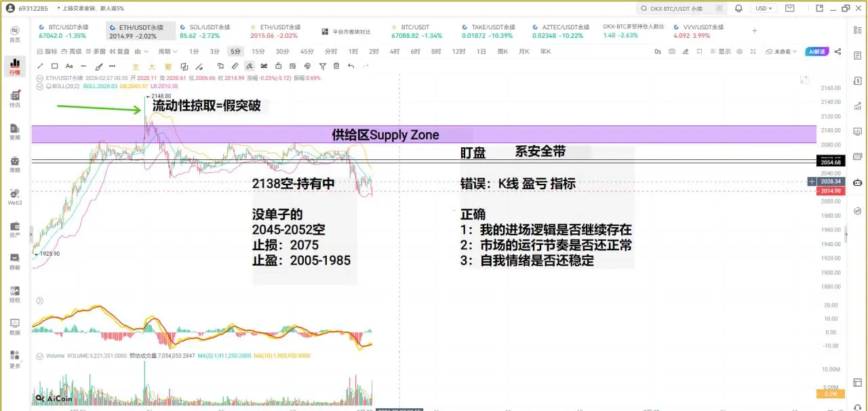Screen dimensions: 868x411
Task: Click the 0s refresh interval label
Action: 658,52
